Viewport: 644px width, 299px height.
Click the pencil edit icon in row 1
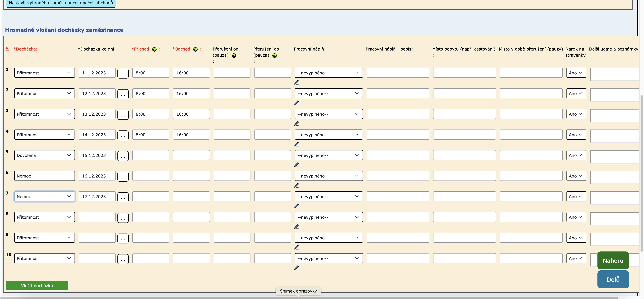297,82
